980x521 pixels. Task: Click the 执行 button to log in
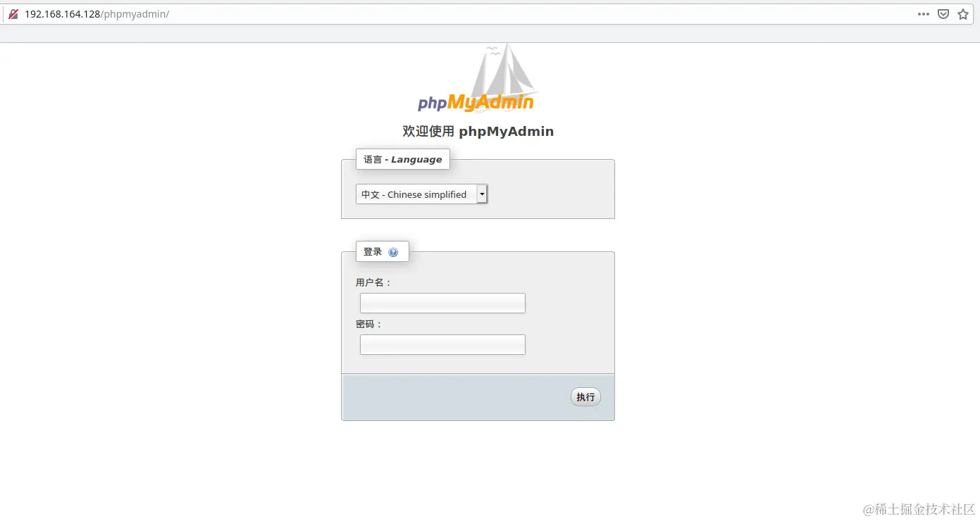coord(585,397)
